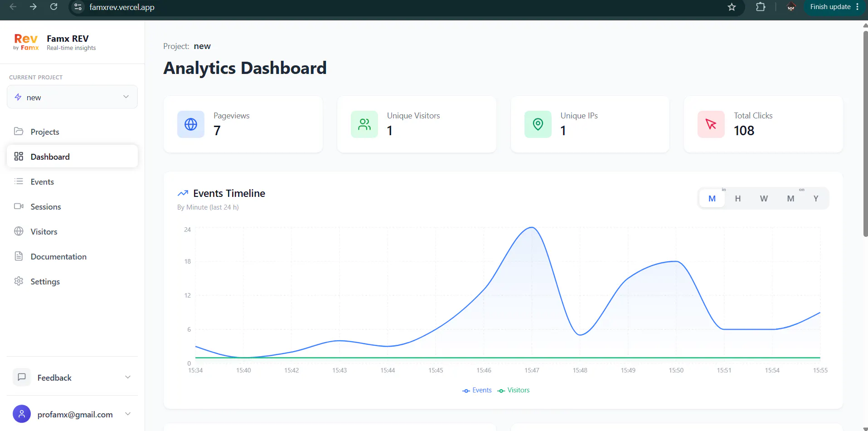Click the Unique IPs label
The height and width of the screenshot is (431, 868).
(x=579, y=116)
